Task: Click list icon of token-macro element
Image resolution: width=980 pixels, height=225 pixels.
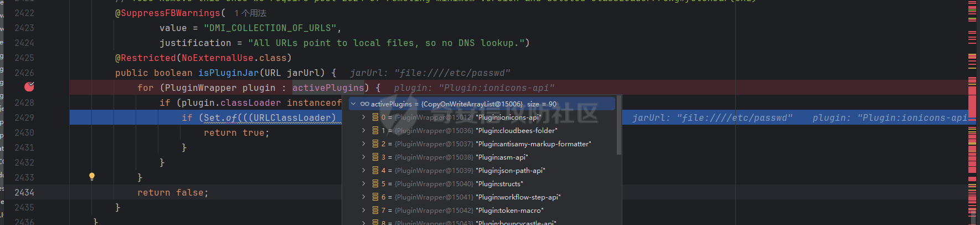Action: [375, 211]
